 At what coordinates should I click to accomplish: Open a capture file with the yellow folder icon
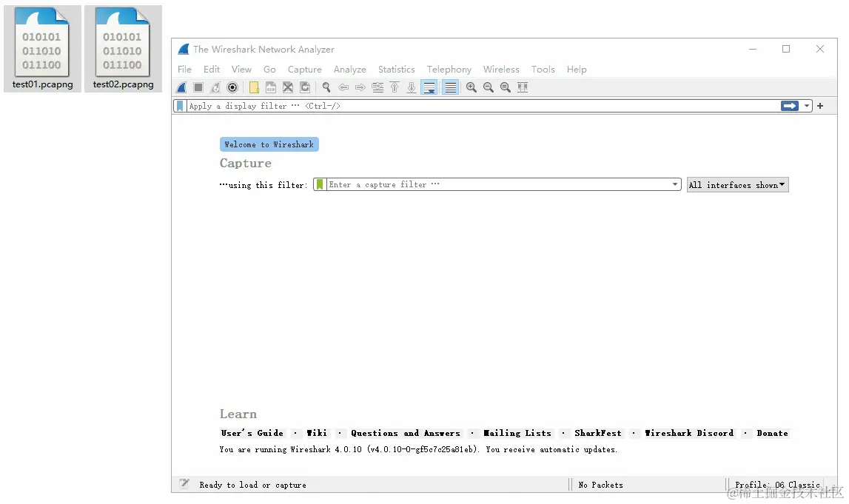(x=254, y=87)
